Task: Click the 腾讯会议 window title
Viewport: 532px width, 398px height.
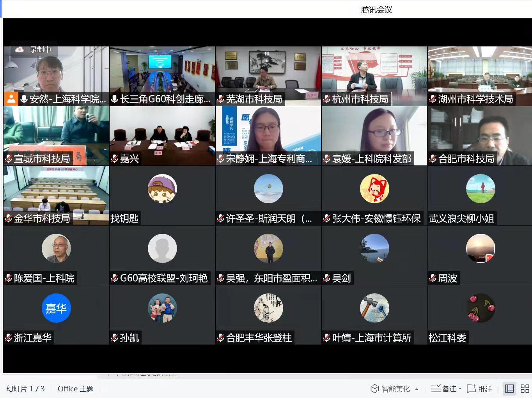Action: click(x=376, y=10)
